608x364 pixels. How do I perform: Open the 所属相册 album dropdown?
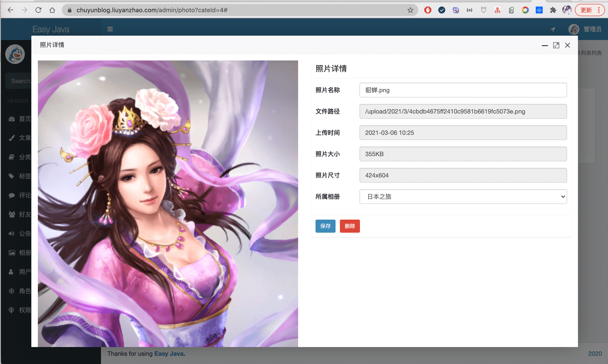click(463, 197)
